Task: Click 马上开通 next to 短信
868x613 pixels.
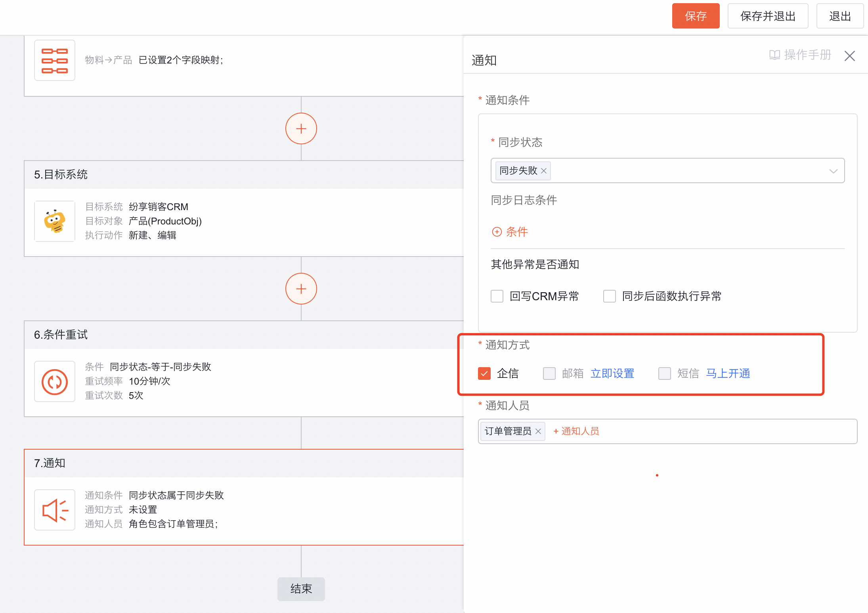Action: pos(728,373)
